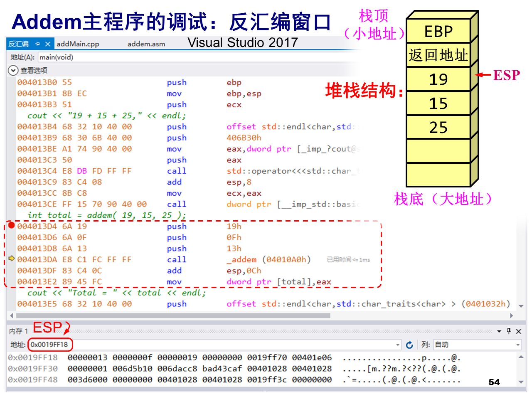
Task: Click the left arrow of the disassembly horizontal scrollbar
Action: pyautogui.click(x=11, y=315)
